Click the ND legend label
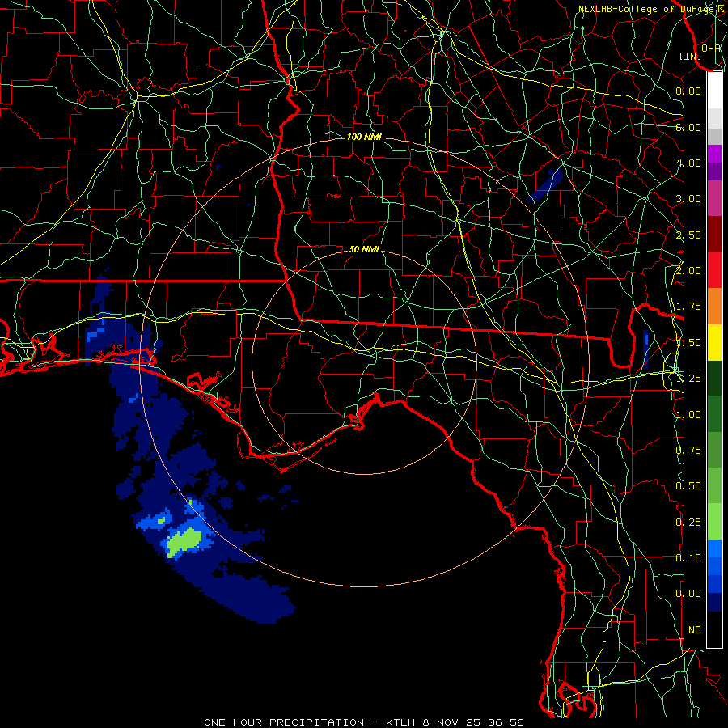728x728 pixels. coord(695,630)
